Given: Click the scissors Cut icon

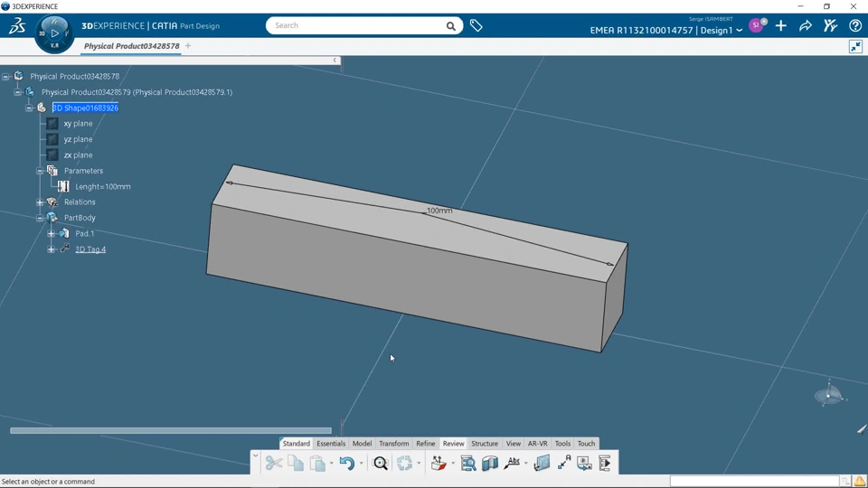Looking at the screenshot, I should [x=273, y=464].
